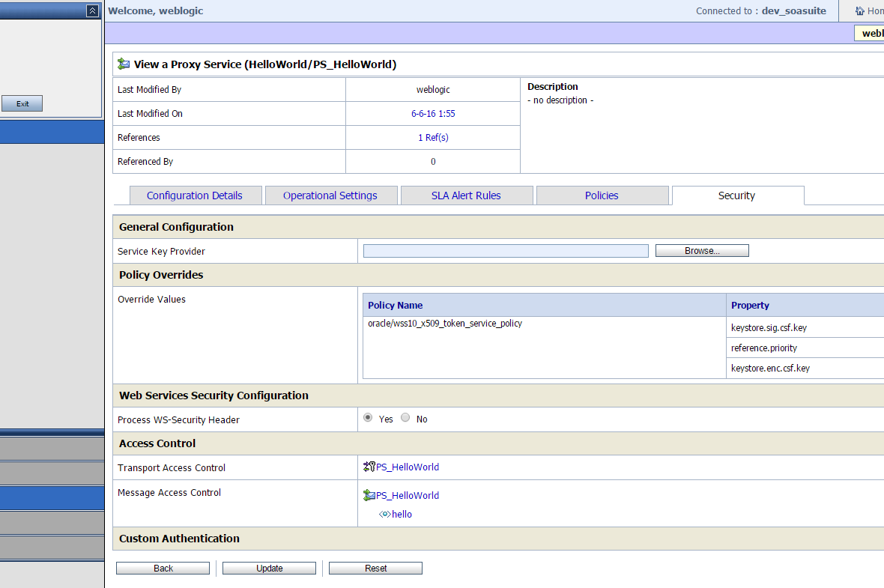Click the operation icon beside hello
The image size is (884, 588).
[x=387, y=514]
